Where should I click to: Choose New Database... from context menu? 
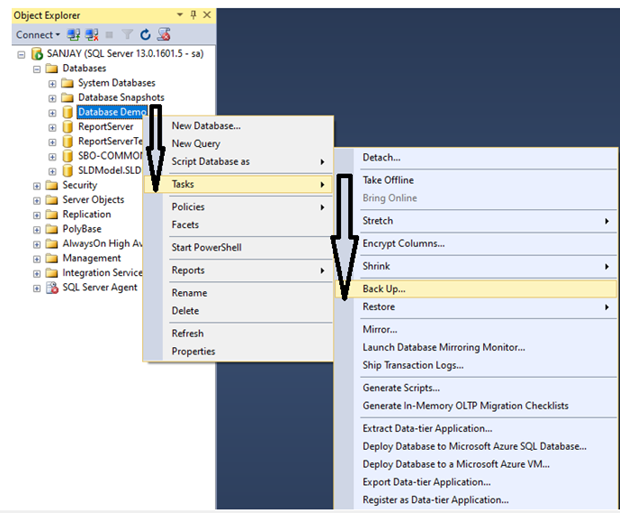pos(239,126)
